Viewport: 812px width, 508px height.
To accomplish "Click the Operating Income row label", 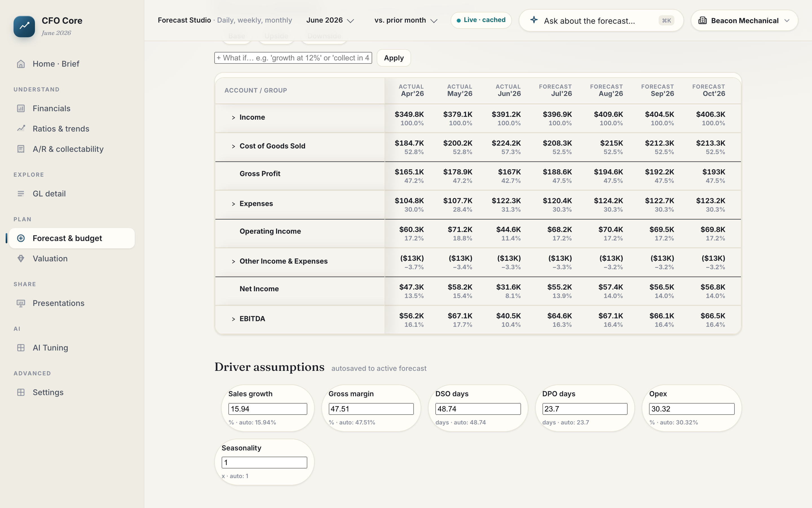I will tap(270, 231).
